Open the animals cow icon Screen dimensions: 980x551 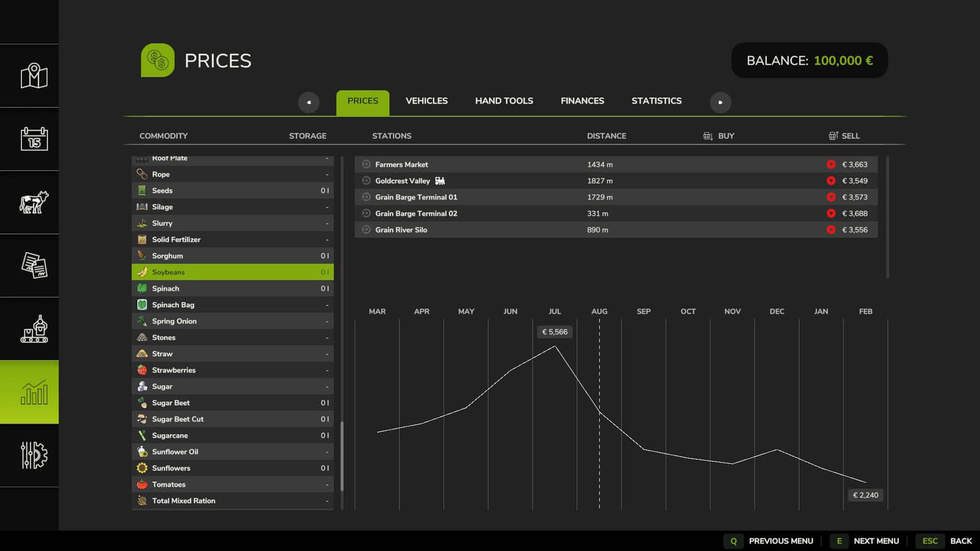pyautogui.click(x=34, y=203)
